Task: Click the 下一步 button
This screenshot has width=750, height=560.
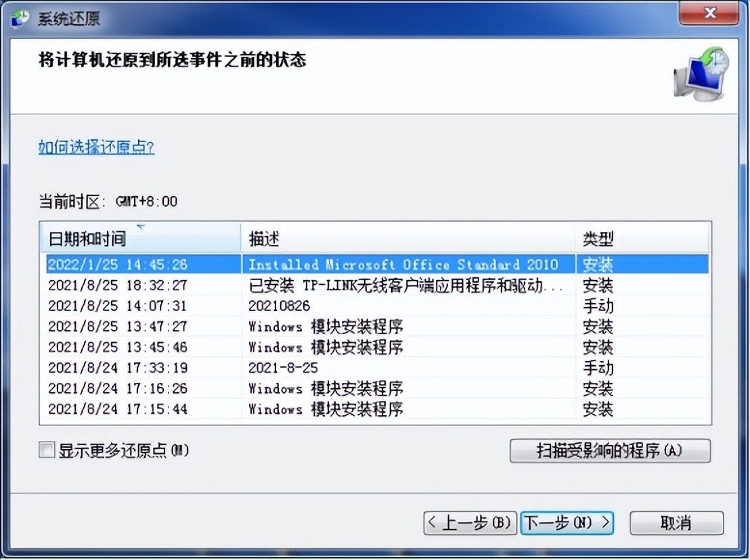Action: click(567, 522)
